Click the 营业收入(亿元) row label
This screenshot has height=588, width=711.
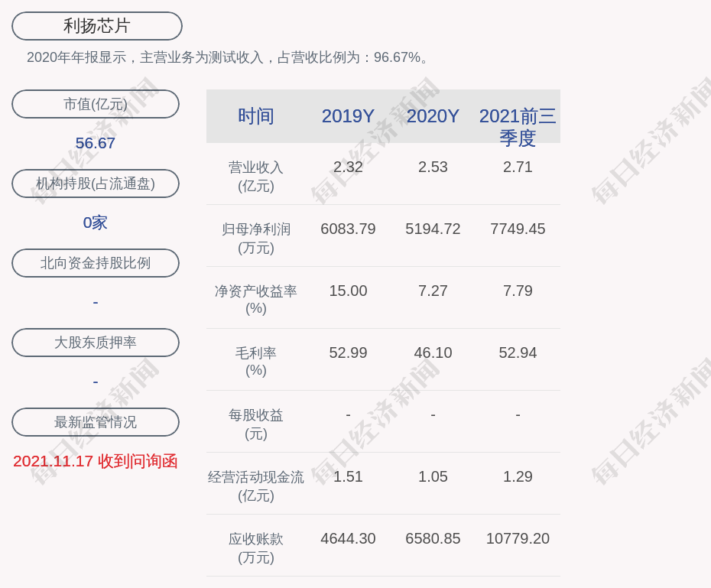(256, 177)
